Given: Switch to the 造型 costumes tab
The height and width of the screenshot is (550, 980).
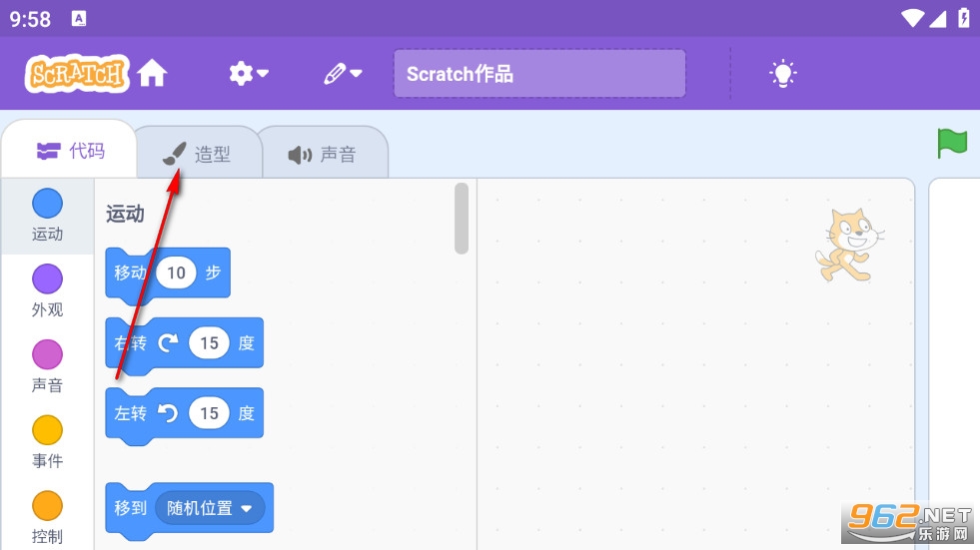Looking at the screenshot, I should point(197,154).
